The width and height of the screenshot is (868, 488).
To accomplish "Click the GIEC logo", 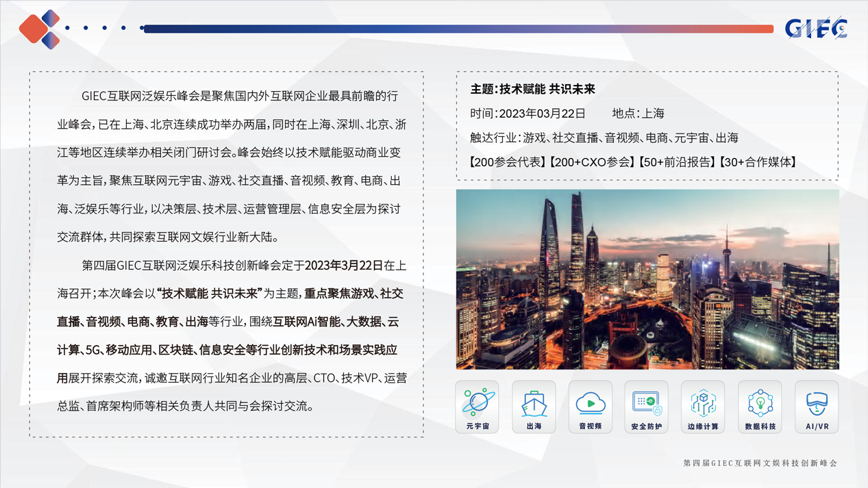I will coord(816,28).
